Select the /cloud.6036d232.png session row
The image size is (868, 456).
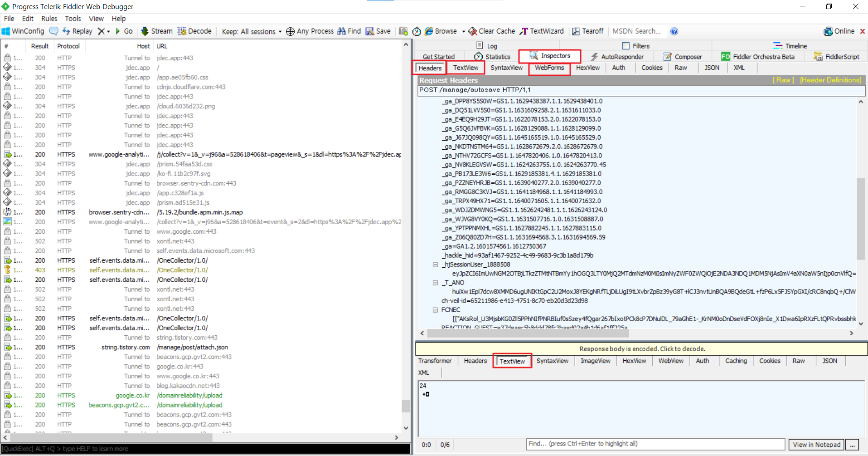tap(202, 106)
